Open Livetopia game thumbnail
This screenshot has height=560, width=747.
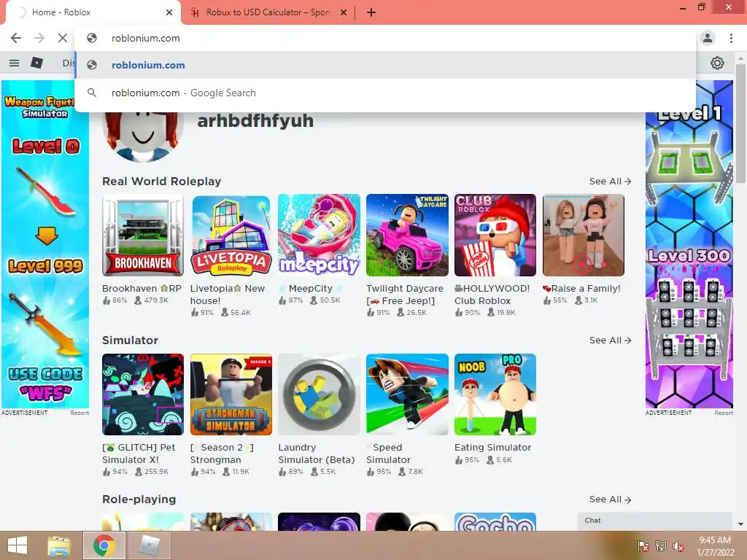coord(231,236)
